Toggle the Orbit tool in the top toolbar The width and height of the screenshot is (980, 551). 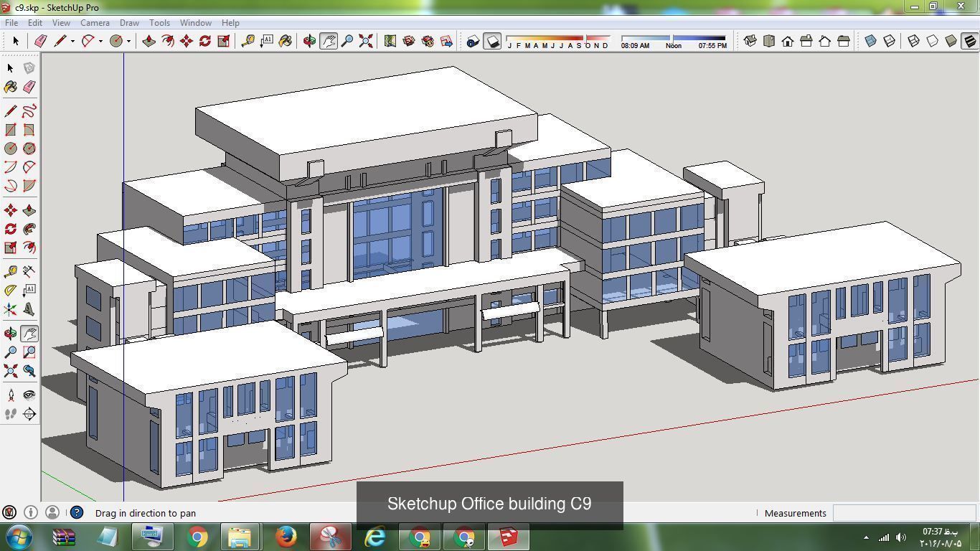tap(309, 41)
